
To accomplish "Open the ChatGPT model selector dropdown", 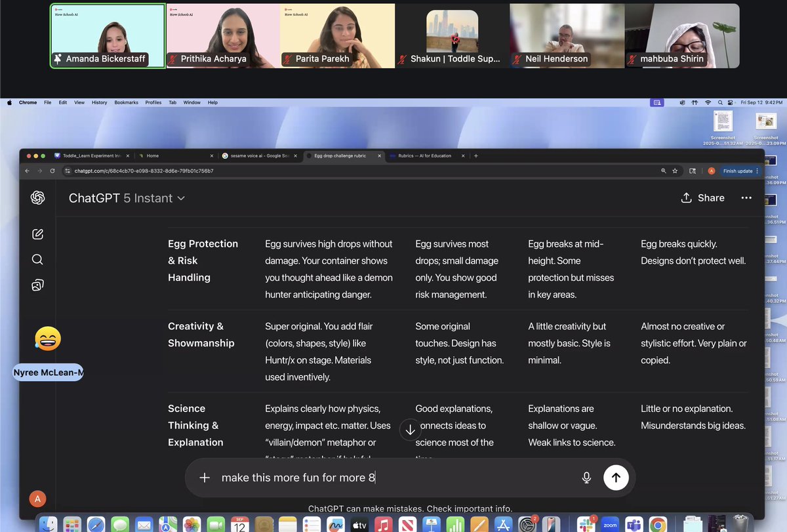I will 127,197.
